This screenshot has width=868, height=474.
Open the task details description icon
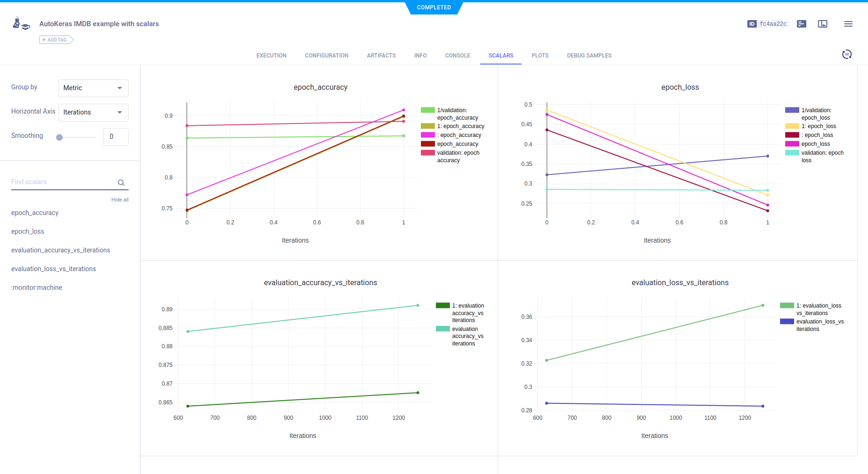pyautogui.click(x=802, y=24)
